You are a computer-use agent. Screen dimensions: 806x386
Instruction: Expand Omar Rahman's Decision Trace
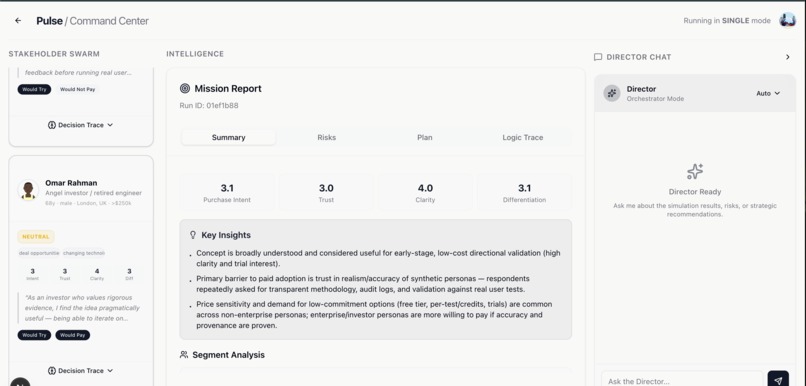coord(81,371)
